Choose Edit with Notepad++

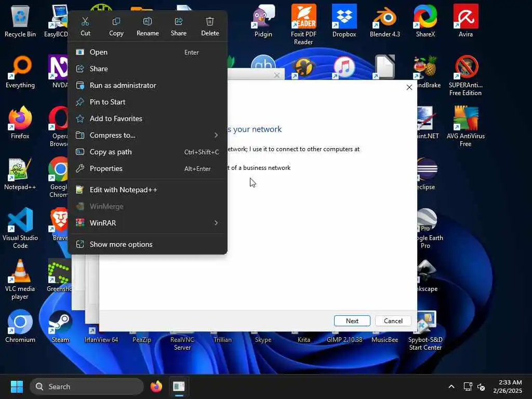pyautogui.click(x=148, y=190)
